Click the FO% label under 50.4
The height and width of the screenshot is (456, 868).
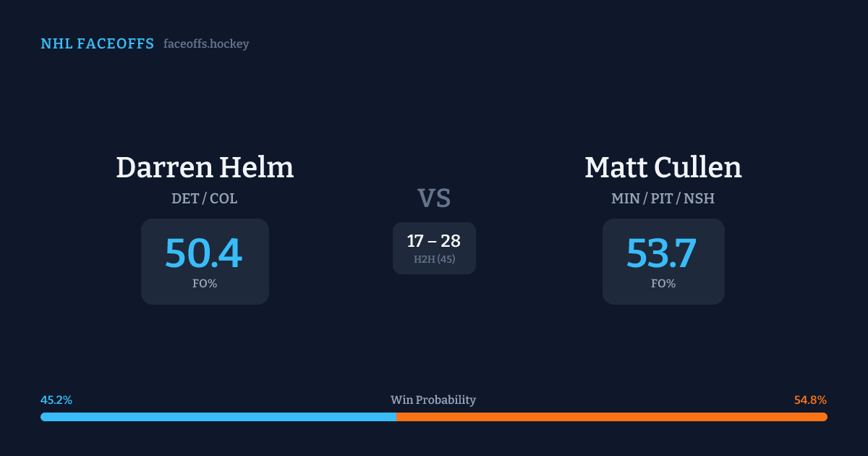tap(205, 284)
